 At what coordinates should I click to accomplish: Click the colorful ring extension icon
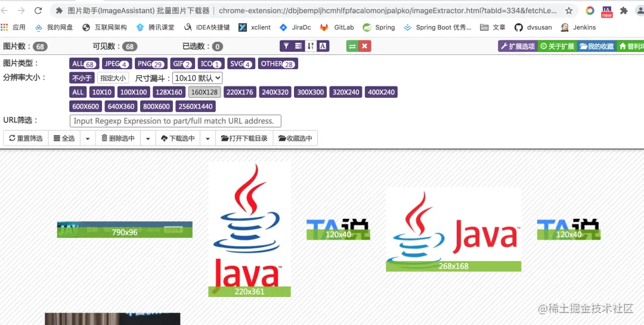590,11
